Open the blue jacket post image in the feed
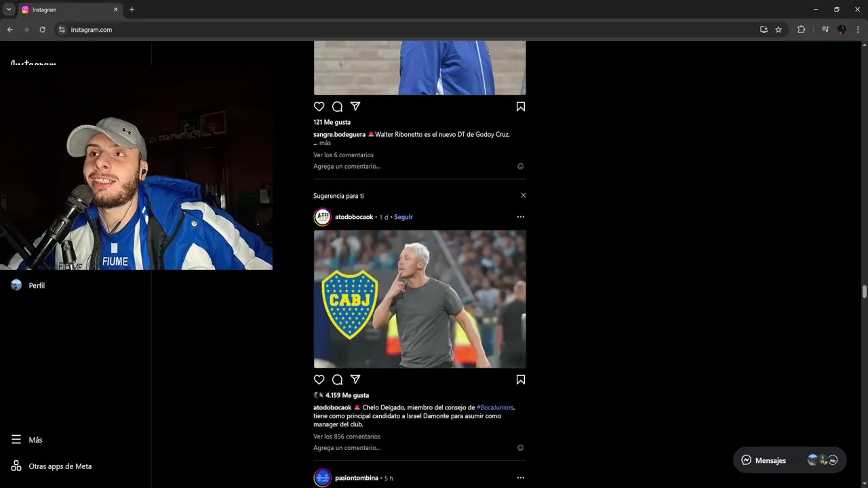Screen dimensions: 868x488 (x=420, y=68)
